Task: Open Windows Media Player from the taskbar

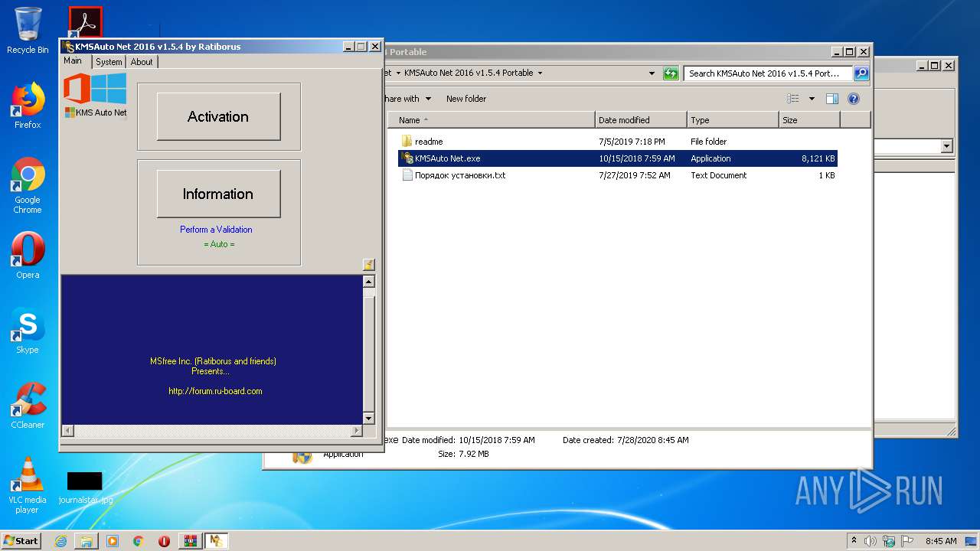Action: 113,541
